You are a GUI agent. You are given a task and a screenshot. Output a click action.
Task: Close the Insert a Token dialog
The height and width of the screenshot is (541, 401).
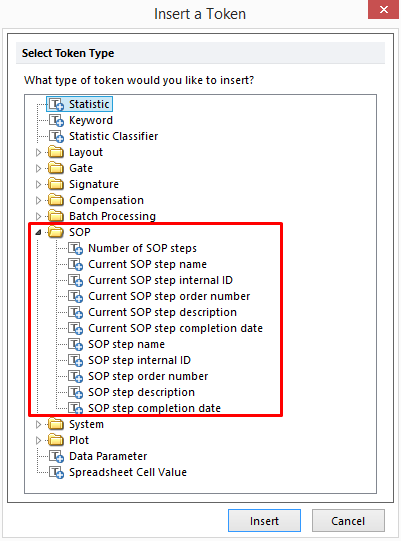point(383,10)
